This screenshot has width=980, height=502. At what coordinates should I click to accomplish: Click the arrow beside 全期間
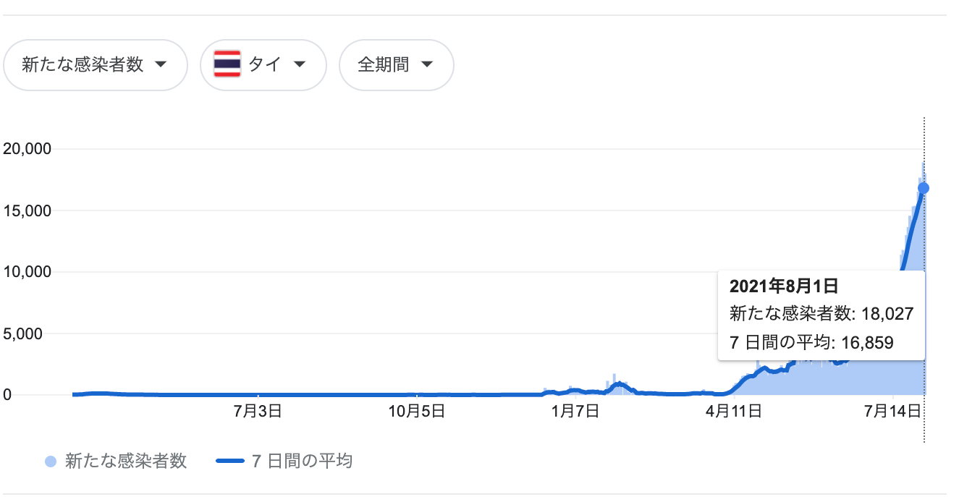(x=427, y=65)
